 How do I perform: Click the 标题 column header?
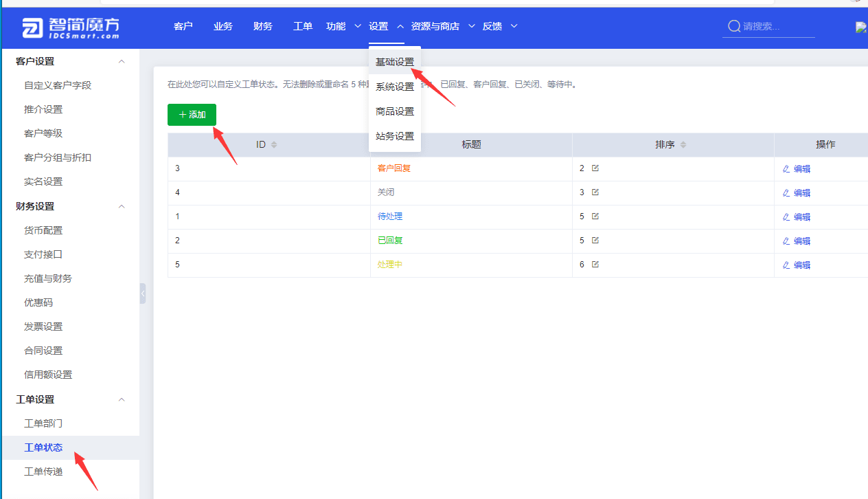(x=471, y=144)
